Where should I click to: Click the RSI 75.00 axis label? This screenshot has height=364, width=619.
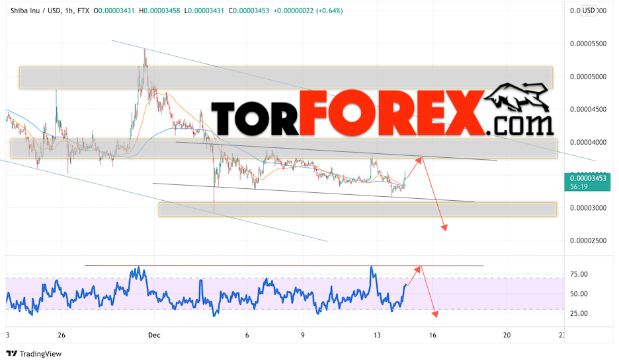coord(579,274)
